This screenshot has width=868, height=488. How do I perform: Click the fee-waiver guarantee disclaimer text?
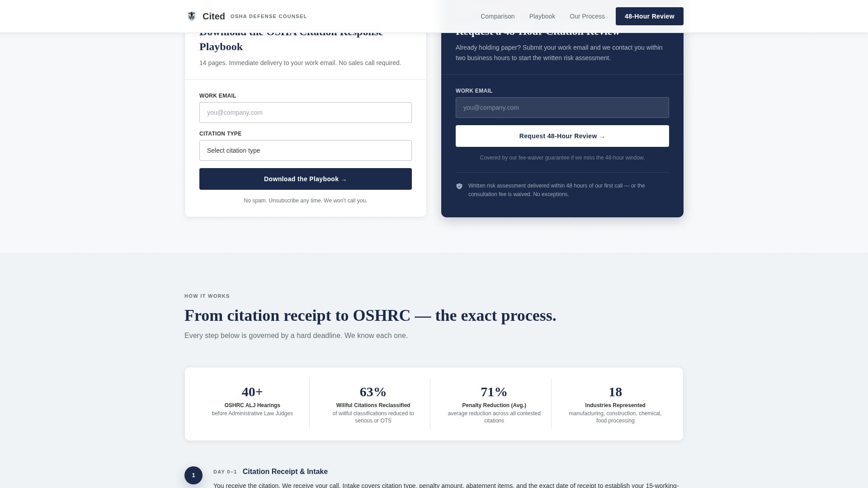click(x=562, y=157)
